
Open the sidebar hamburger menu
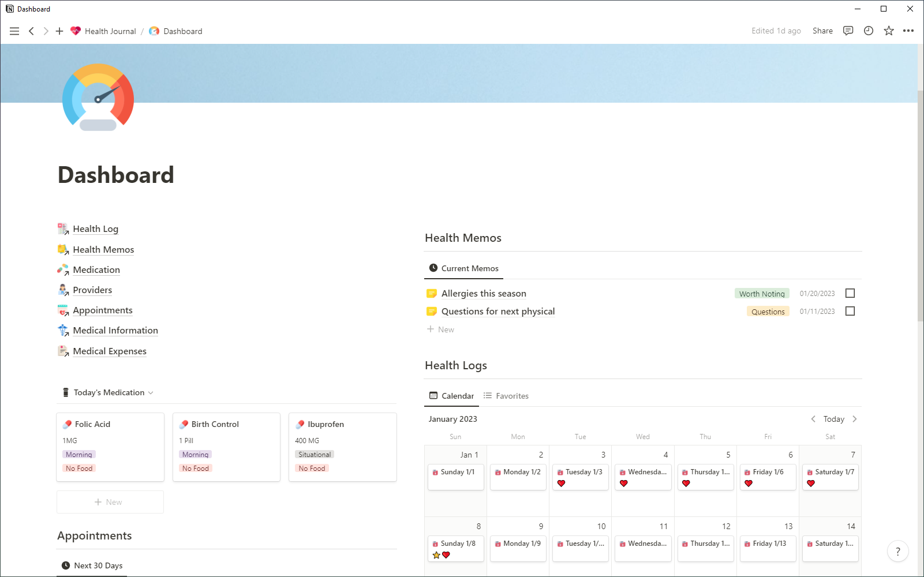[x=14, y=31]
